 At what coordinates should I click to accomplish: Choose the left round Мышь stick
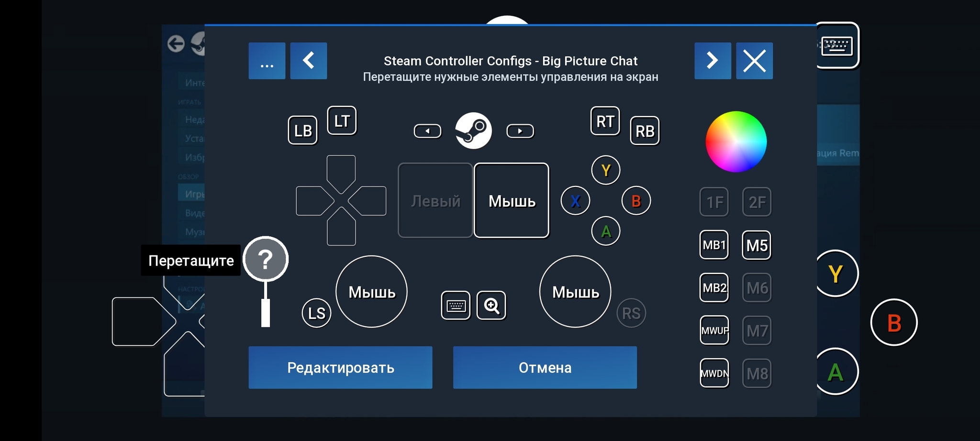[x=372, y=292]
